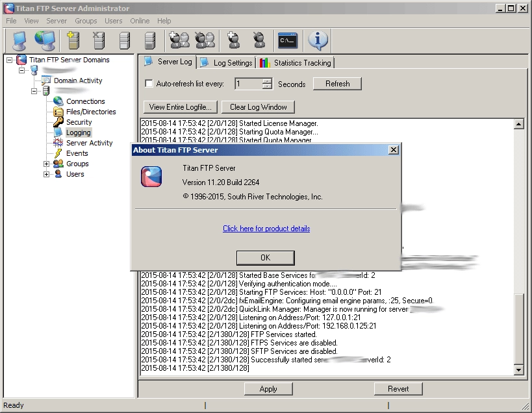532x413 pixels.
Task: Click the Clear Log Window button
Action: [x=258, y=107]
